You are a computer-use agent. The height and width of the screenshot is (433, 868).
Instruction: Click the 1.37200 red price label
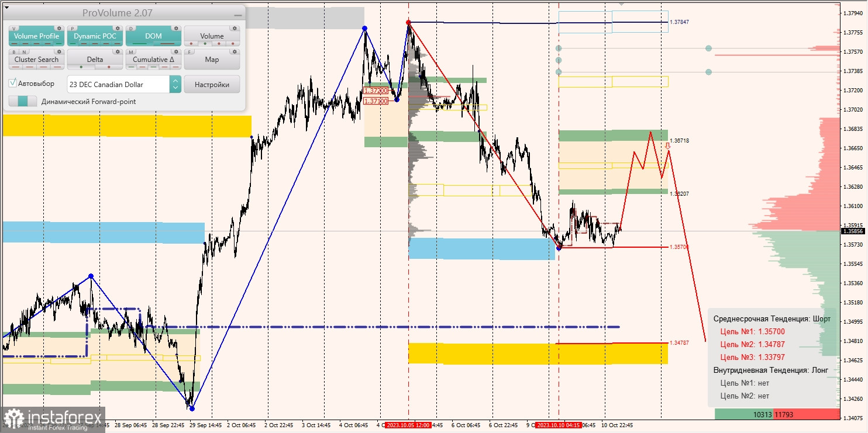point(376,91)
